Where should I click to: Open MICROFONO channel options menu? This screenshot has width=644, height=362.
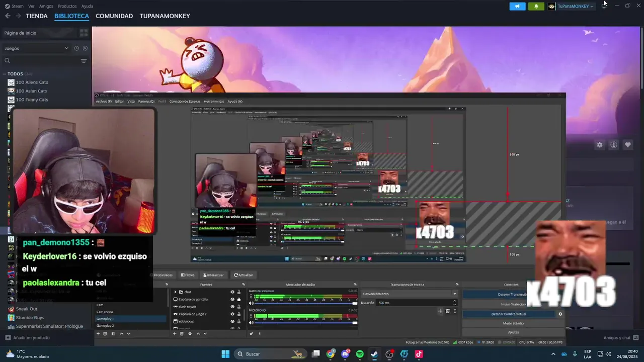pyautogui.click(x=251, y=316)
